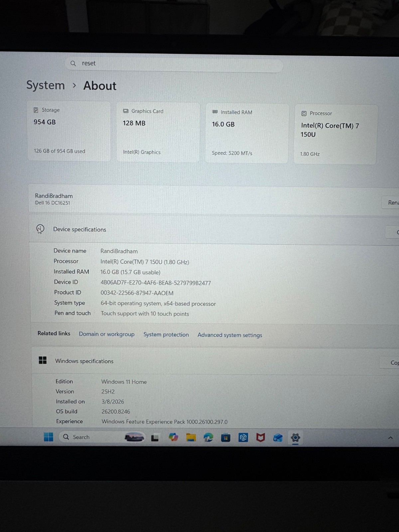Open File Explorer from taskbar
The image size is (399, 532).
point(191,438)
